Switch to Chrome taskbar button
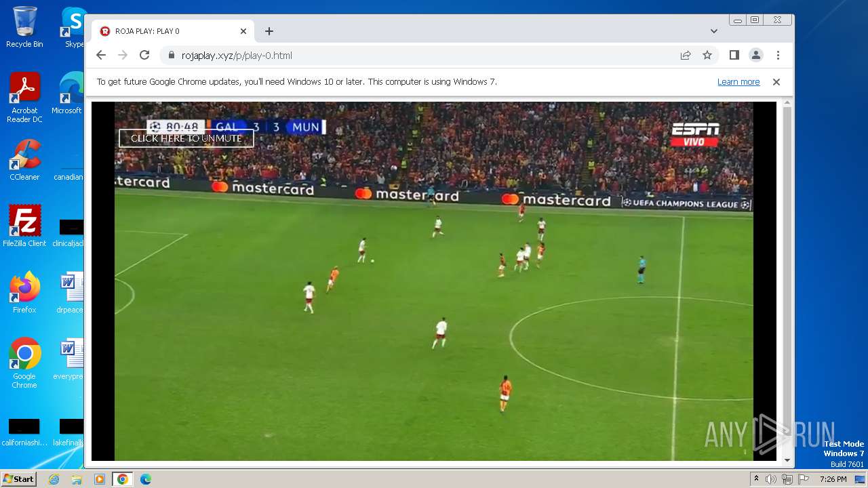Viewport: 868px width, 488px height. (x=123, y=479)
